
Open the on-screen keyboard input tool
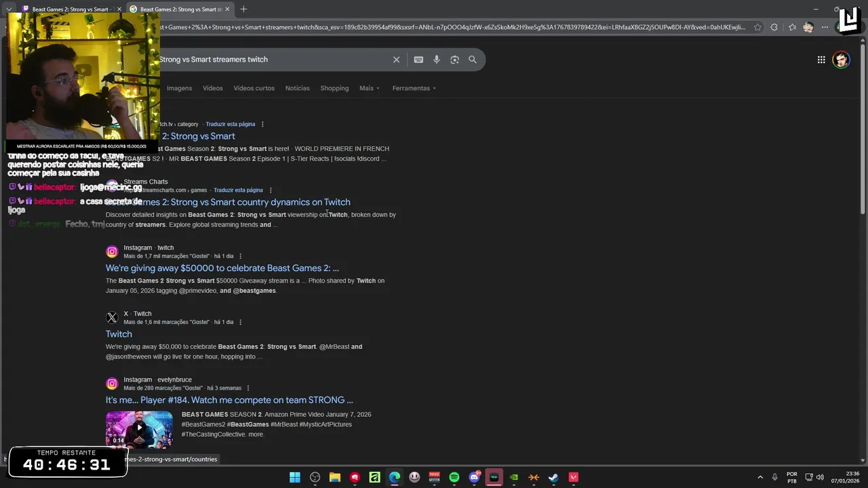coord(418,60)
